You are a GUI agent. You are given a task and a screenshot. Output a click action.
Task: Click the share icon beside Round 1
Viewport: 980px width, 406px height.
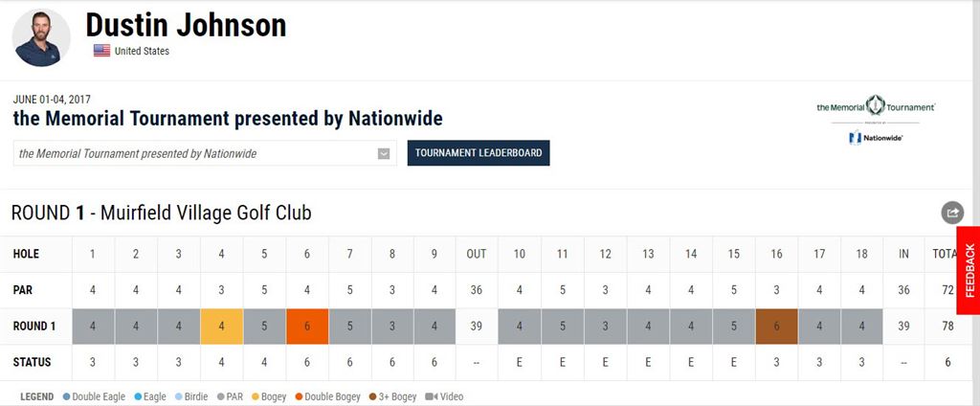[x=952, y=213]
